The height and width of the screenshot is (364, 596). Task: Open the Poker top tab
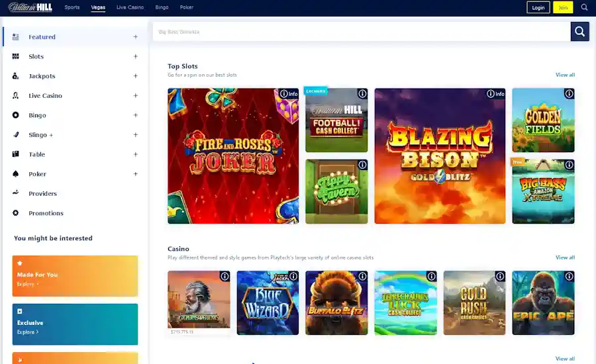187,7
